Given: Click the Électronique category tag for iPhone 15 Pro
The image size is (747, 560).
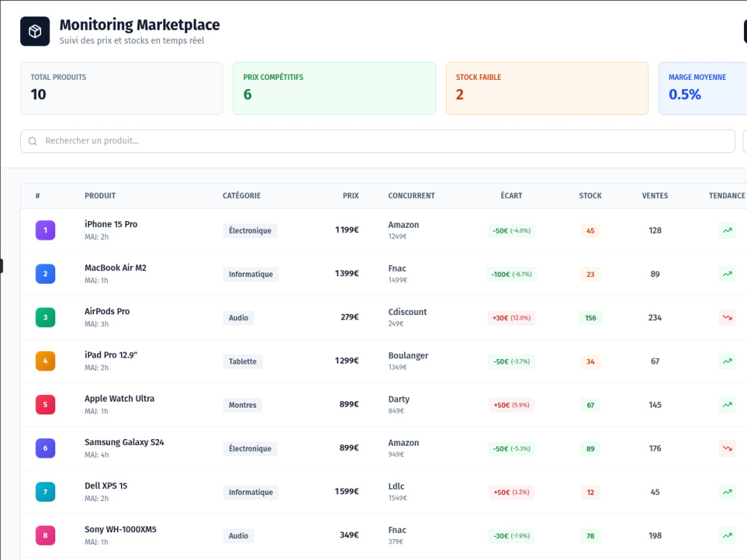Looking at the screenshot, I should coord(250,231).
